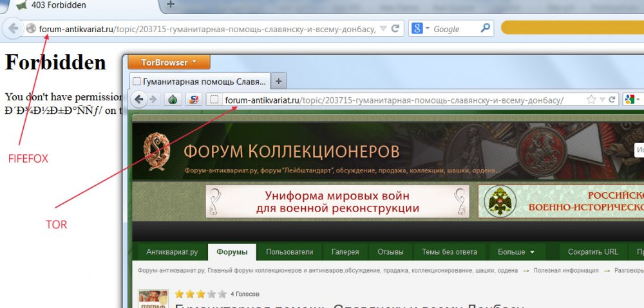
Task: Open a new tab in Firefox window
Action: pyautogui.click(x=171, y=5)
